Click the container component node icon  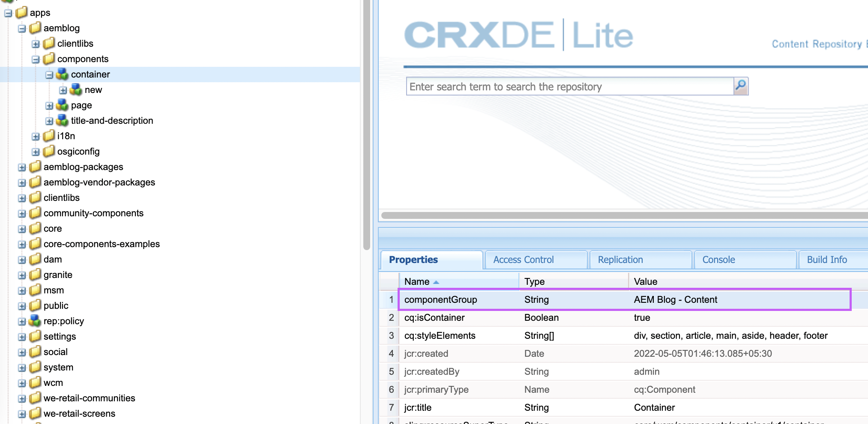[x=63, y=74]
